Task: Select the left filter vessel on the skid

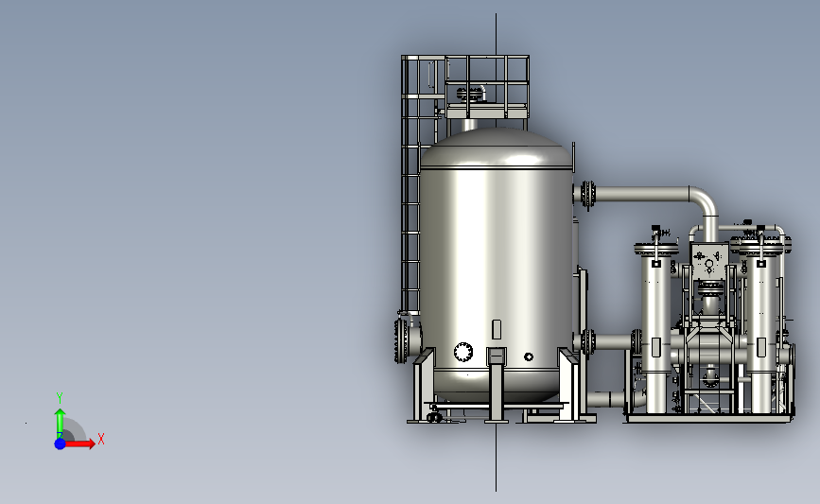Action: click(655, 327)
